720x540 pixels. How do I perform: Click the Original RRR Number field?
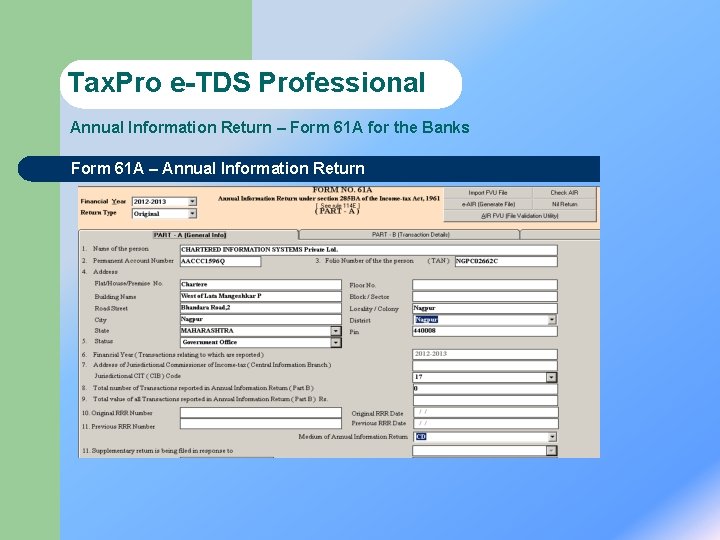point(260,412)
